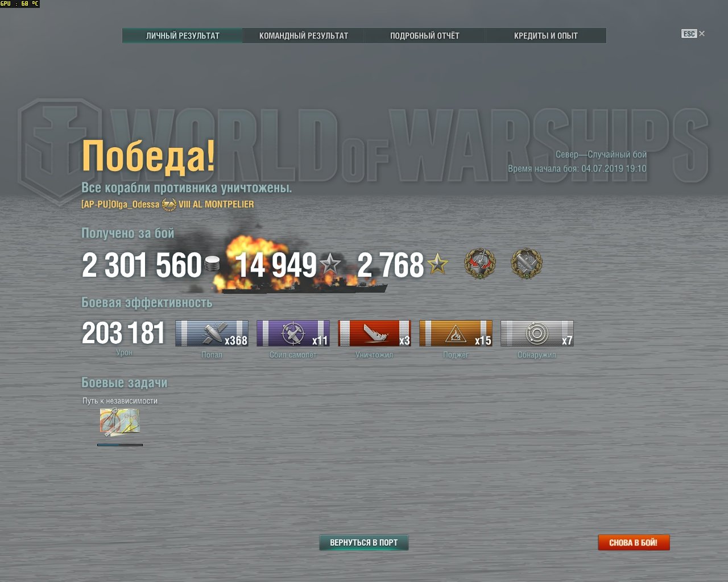
Task: Click the planes shot down ribbon x11
Action: pos(293,334)
